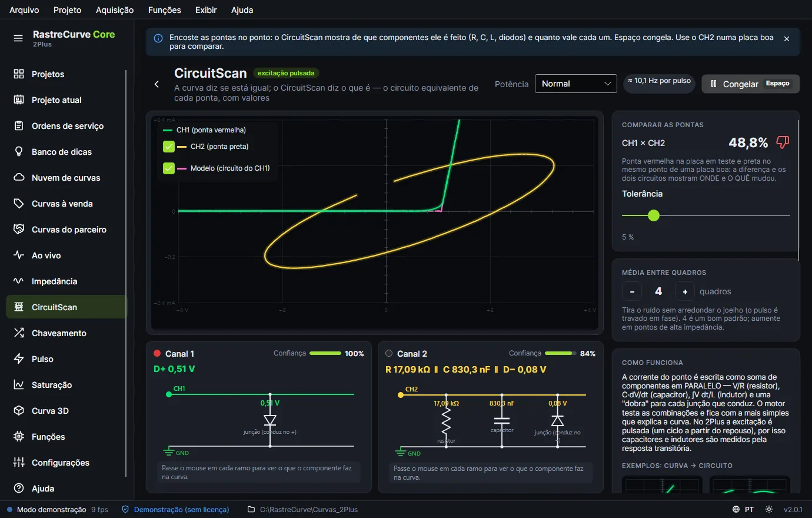
Task: Open the Funções menu in the menu bar
Action: pos(165,10)
